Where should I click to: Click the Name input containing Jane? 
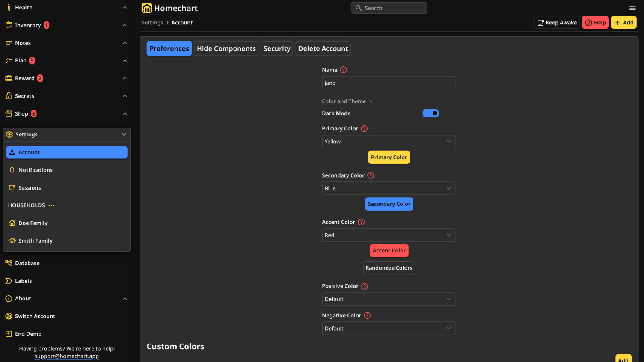point(389,83)
